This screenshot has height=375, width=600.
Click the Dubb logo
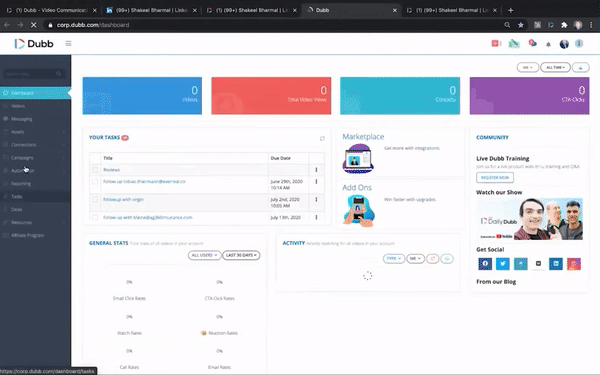[34, 44]
